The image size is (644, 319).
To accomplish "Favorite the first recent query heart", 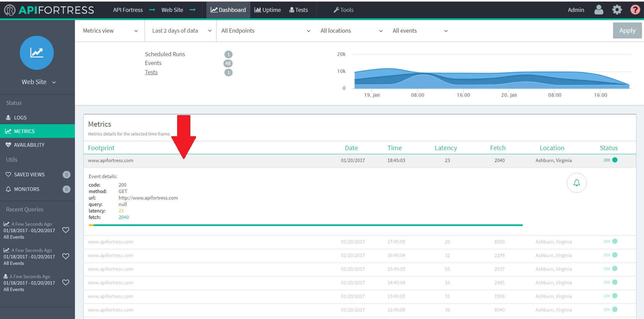I will coord(66,230).
